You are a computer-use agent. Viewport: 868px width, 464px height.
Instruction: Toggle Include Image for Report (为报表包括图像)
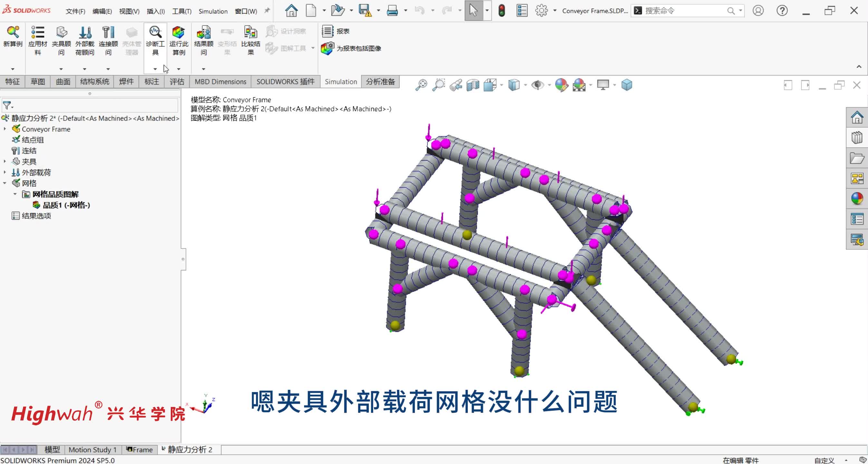click(328, 49)
